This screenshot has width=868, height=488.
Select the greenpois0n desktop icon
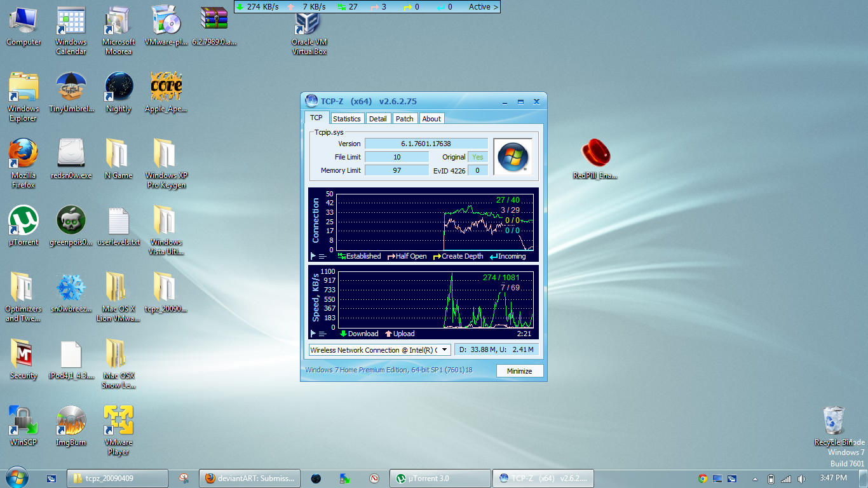coord(71,226)
